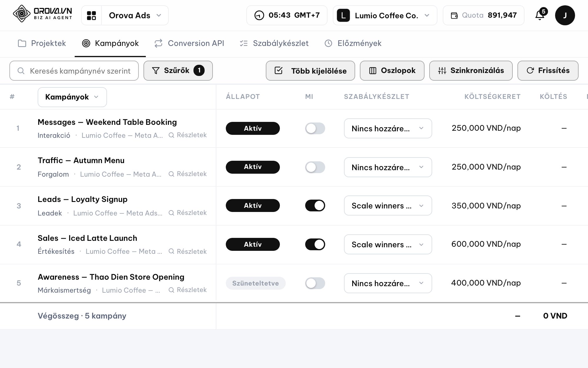Image resolution: width=588 pixels, height=368 pixels.
Task: Open ruleset dropdown for Messages – Weekend Table Booking
Action: 388,128
